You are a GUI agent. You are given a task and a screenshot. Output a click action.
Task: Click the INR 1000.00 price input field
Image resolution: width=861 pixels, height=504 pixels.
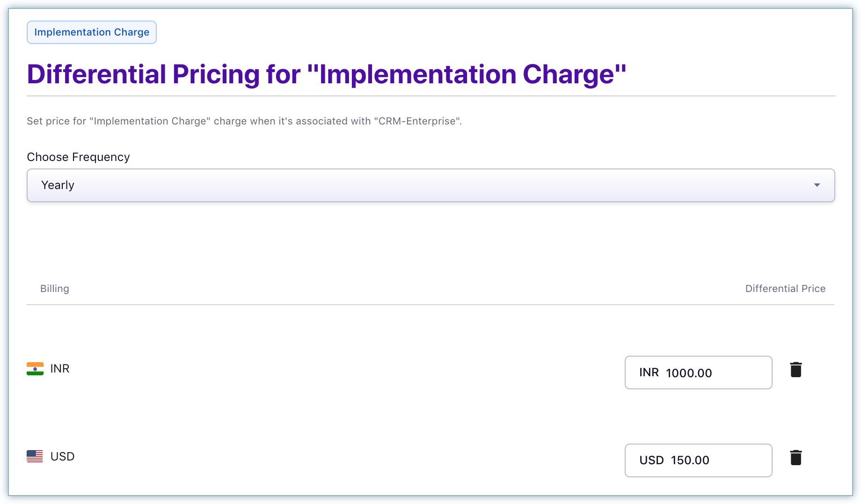coord(698,373)
